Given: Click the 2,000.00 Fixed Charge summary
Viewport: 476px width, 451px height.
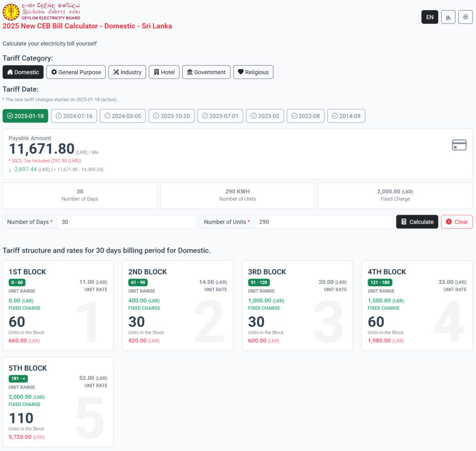Looking at the screenshot, I should point(395,196).
